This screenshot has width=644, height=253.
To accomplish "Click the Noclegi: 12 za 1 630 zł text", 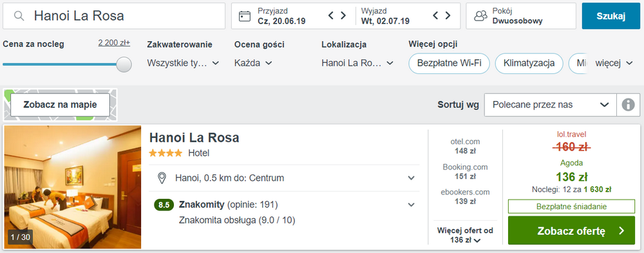I will point(571,189).
